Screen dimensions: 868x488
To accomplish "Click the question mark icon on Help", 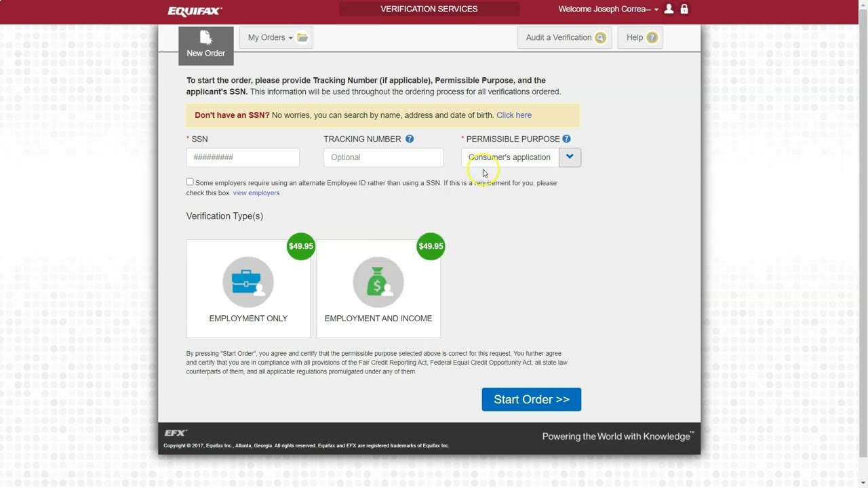I will click(x=652, y=38).
